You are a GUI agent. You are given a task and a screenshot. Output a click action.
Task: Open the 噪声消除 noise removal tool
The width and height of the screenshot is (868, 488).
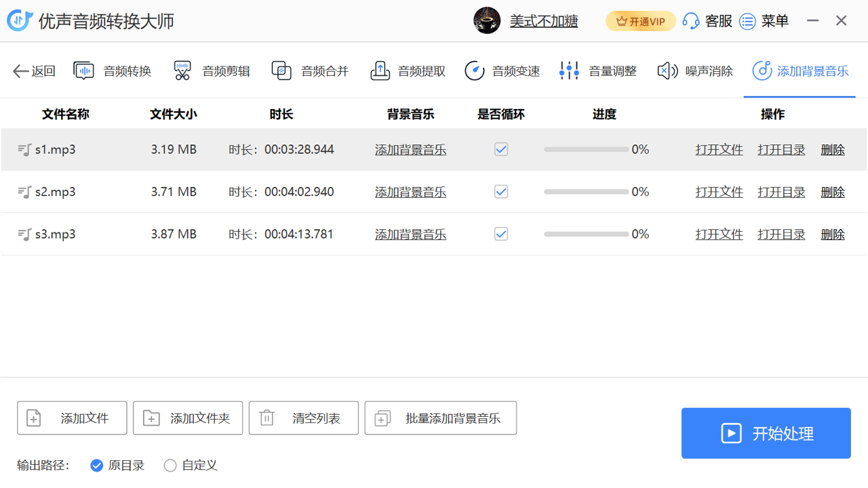point(695,71)
